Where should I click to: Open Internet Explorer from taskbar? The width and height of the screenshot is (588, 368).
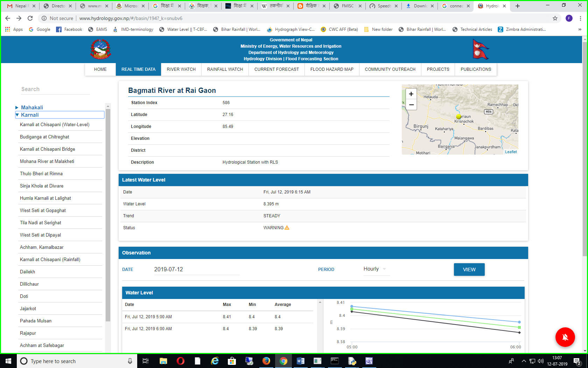point(215,361)
